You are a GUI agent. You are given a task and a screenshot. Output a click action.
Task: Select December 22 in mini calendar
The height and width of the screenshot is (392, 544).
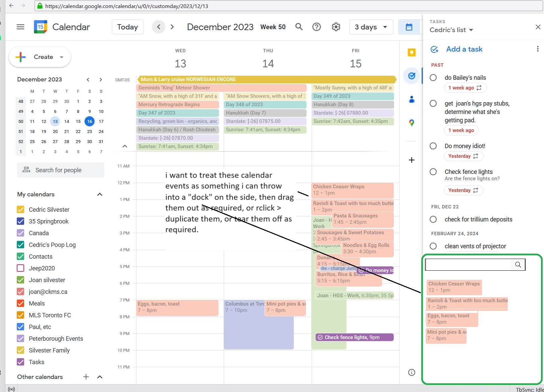(78, 132)
